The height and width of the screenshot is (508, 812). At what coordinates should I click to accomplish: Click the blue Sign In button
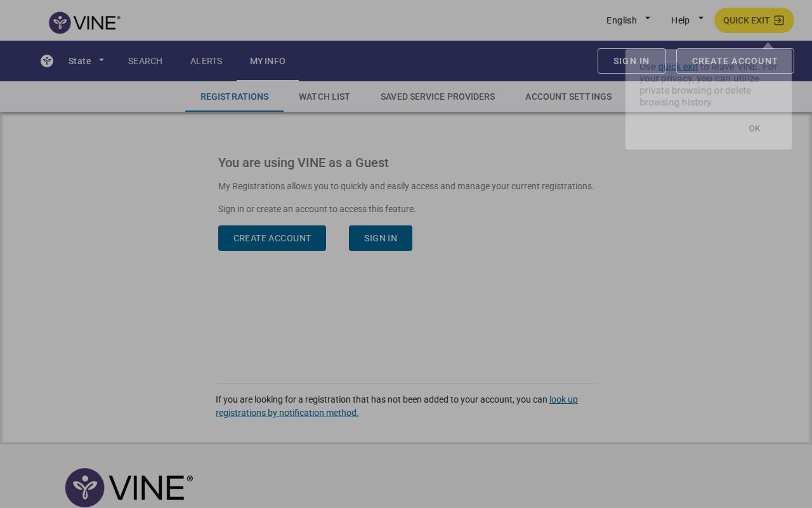click(381, 238)
